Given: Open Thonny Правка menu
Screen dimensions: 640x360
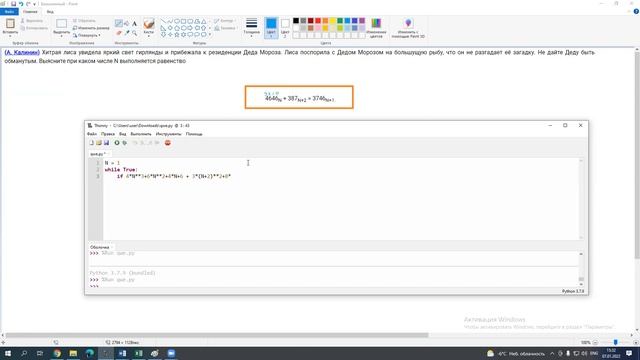Looking at the screenshot, I should pyautogui.click(x=108, y=134).
